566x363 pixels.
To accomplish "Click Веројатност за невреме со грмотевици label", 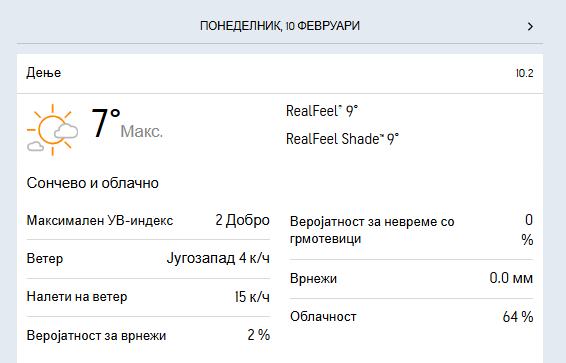I will (x=372, y=230).
